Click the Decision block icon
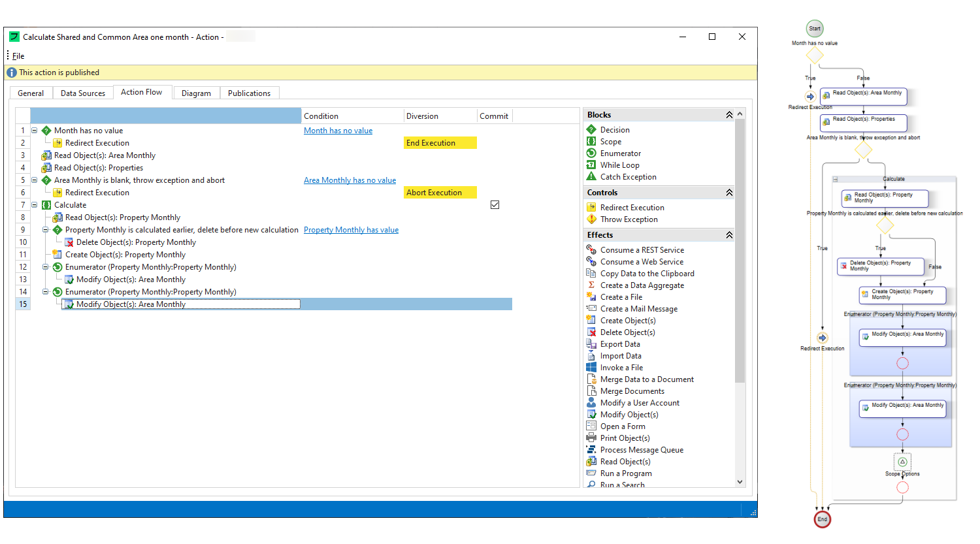Viewport: 980px width, 544px height. (x=591, y=130)
